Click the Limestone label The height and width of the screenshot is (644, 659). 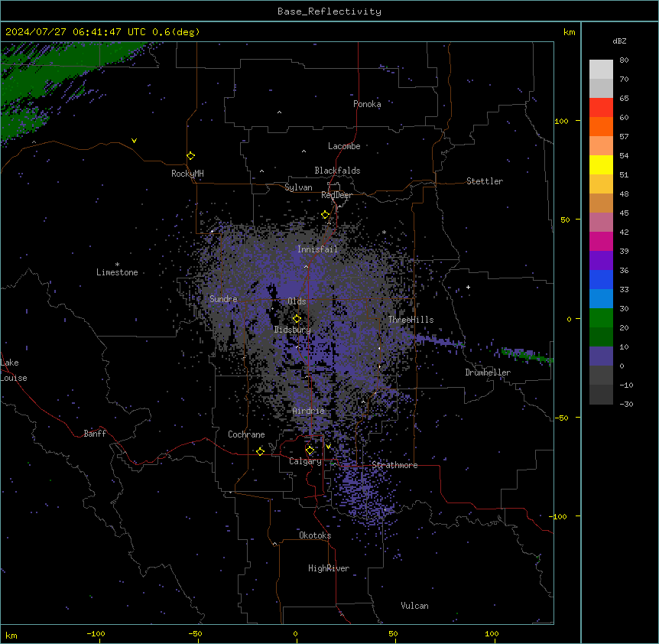117,272
